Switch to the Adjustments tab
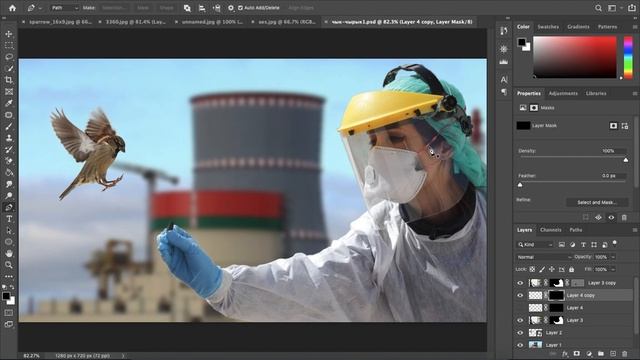Screen dimensions: 640x360 click(563, 93)
